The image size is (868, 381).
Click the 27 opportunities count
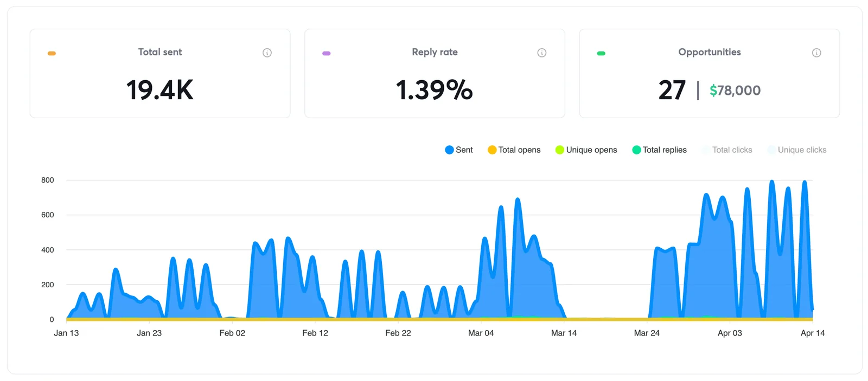pos(672,90)
